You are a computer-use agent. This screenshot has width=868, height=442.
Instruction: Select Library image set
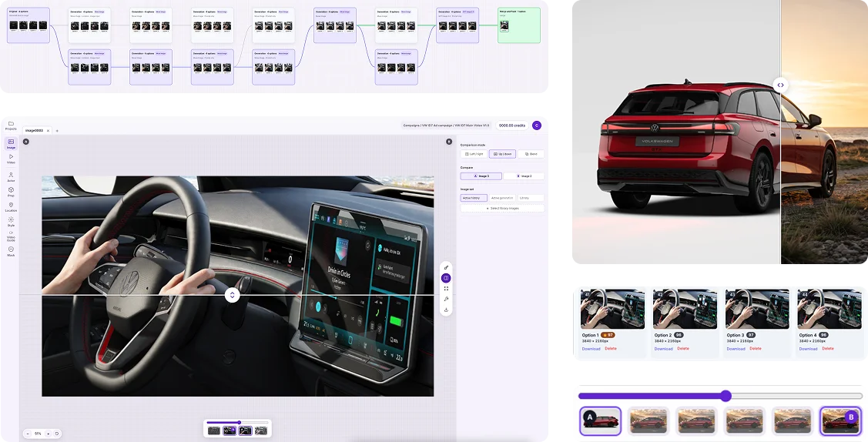(x=531, y=197)
